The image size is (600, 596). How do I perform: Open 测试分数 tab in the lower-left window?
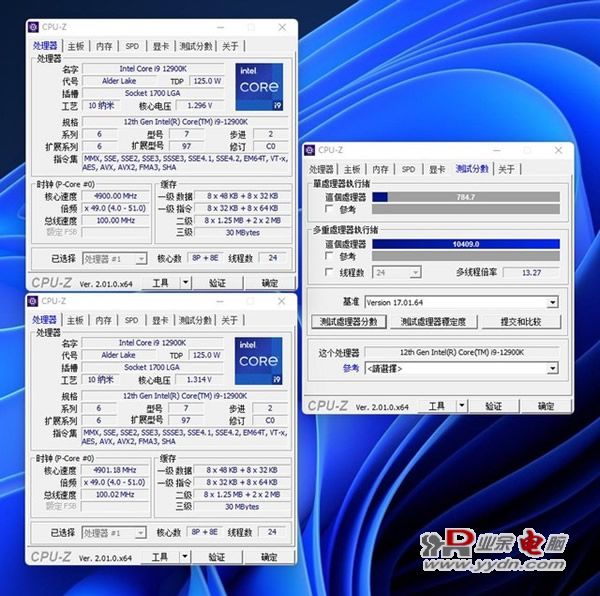[x=195, y=320]
